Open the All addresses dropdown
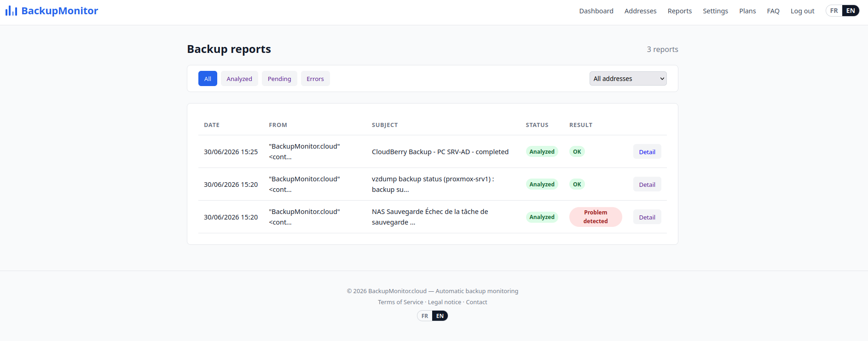Image resolution: width=868 pixels, height=341 pixels. [x=628, y=79]
